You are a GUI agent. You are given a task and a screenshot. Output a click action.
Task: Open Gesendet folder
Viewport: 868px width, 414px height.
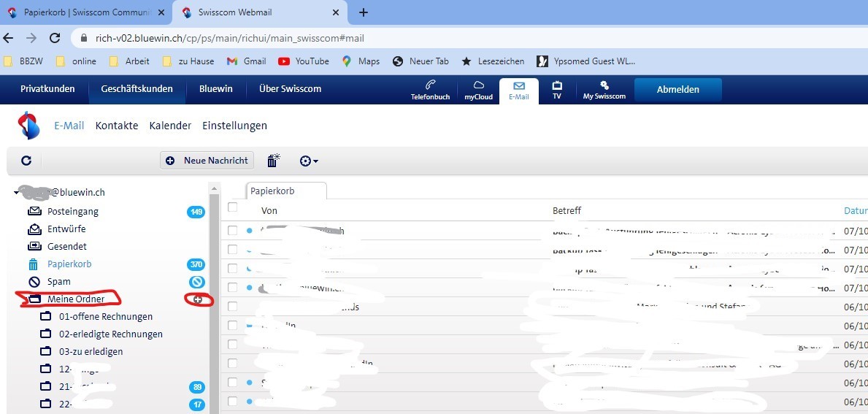pyautogui.click(x=66, y=246)
